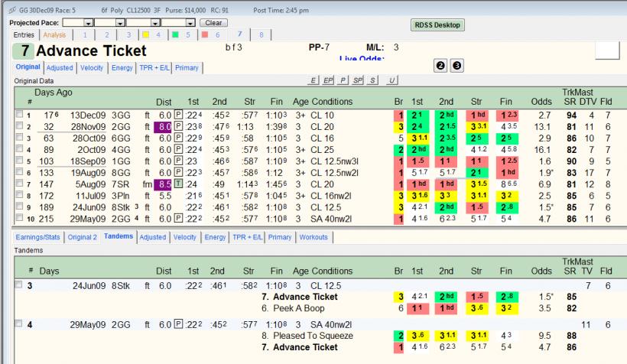627x364 pixels.
Task: Check the box for row 1 13Dec09
Action: point(19,115)
